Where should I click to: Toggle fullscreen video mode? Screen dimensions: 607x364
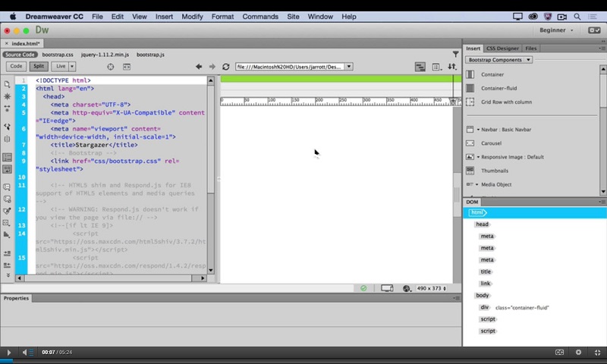click(597, 352)
